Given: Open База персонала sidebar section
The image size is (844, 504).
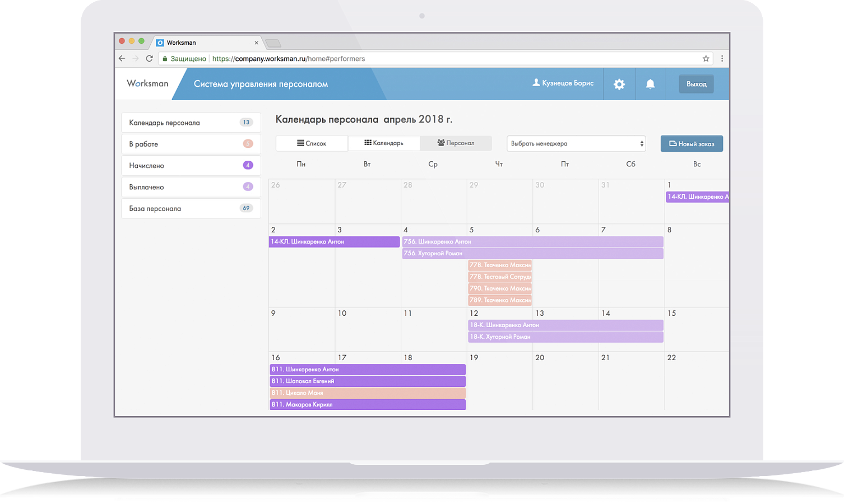Looking at the screenshot, I should [x=191, y=208].
